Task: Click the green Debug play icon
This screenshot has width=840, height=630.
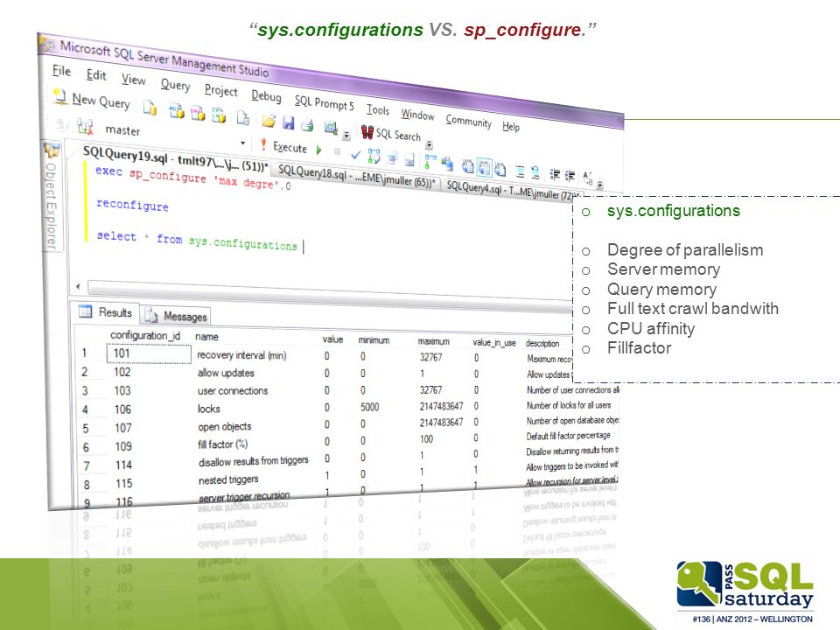Action: click(x=318, y=150)
